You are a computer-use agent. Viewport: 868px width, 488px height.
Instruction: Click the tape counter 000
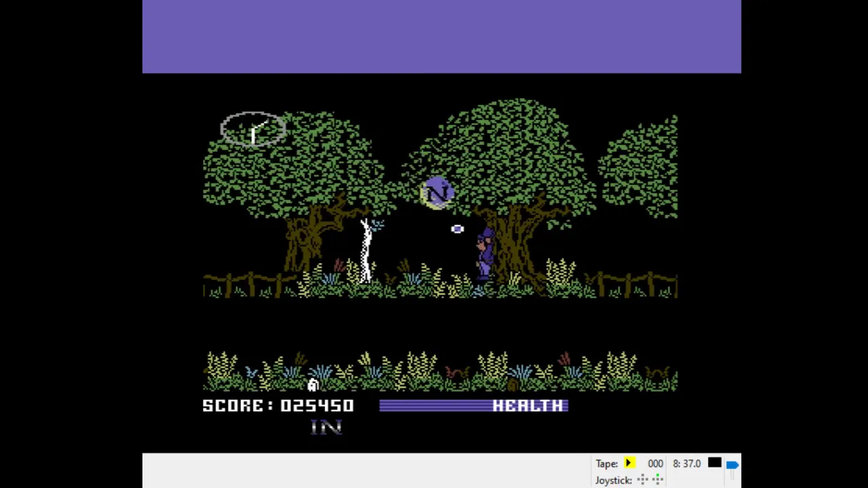655,464
